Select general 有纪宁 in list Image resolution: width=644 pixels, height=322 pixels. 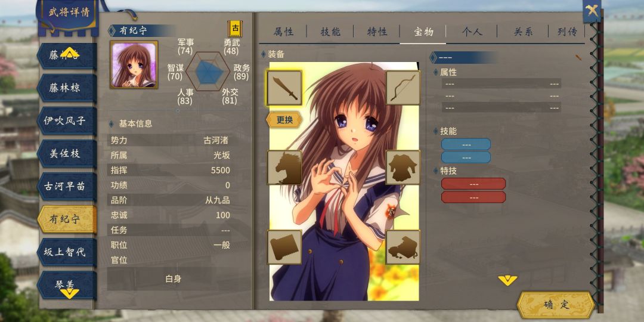coord(67,219)
